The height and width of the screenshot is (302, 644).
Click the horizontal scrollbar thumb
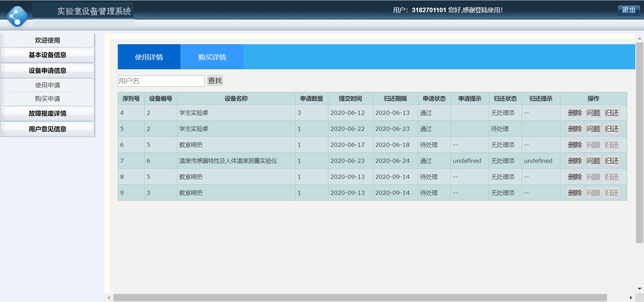(x=360, y=297)
